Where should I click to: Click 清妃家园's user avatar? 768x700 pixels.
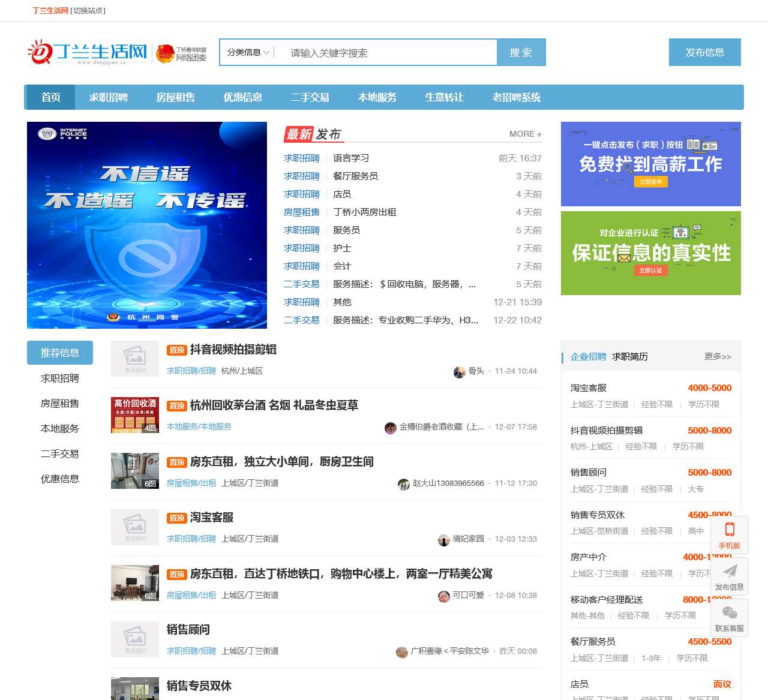444,539
